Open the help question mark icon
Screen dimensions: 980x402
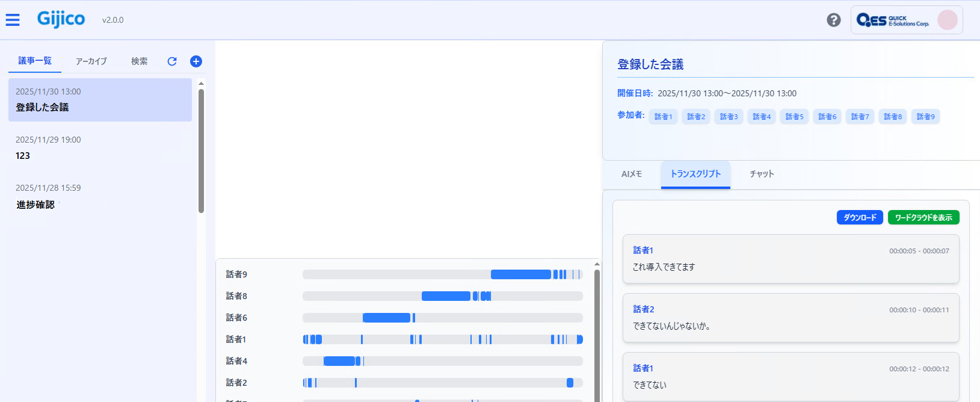click(833, 20)
